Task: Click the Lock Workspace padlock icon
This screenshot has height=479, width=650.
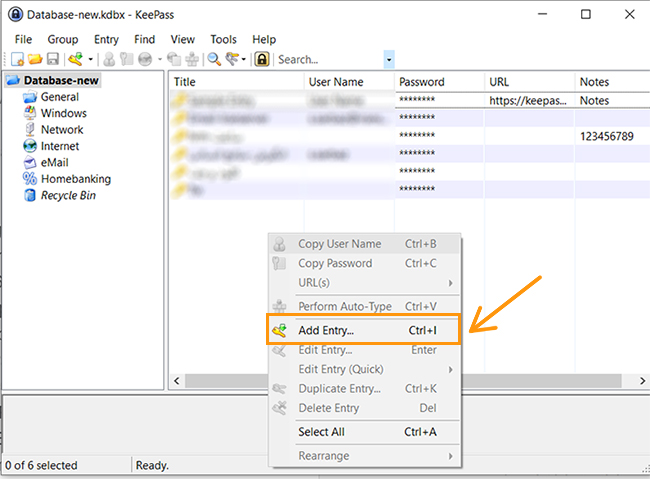Action: coord(262,59)
